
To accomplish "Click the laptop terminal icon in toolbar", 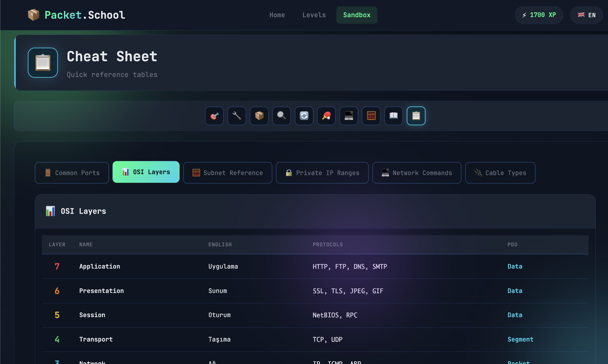I will click(349, 116).
